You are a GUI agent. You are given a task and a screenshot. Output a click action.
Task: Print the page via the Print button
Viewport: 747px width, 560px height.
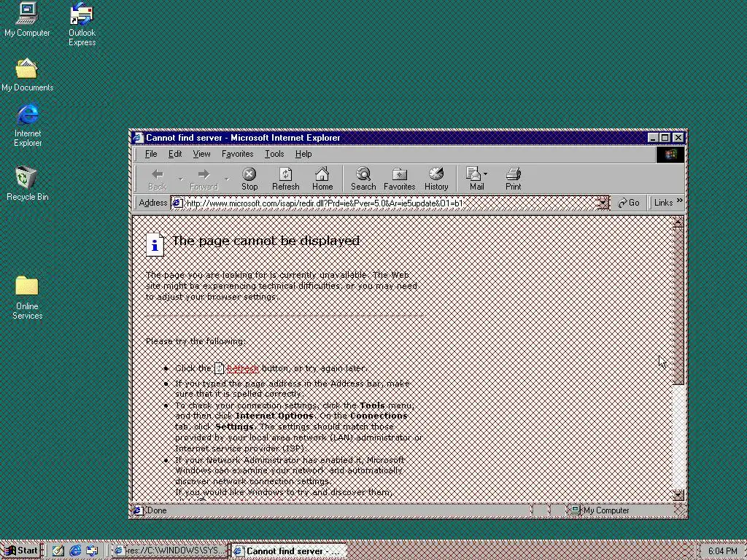tap(513, 179)
